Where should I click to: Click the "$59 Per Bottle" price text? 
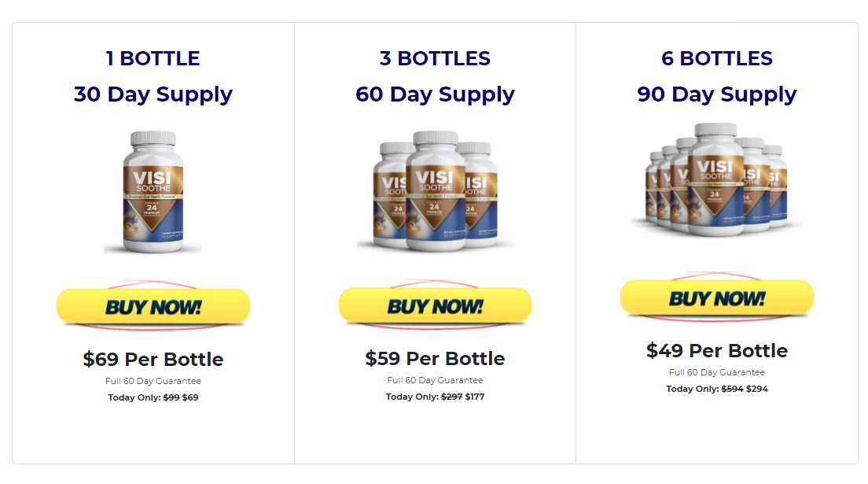click(435, 358)
